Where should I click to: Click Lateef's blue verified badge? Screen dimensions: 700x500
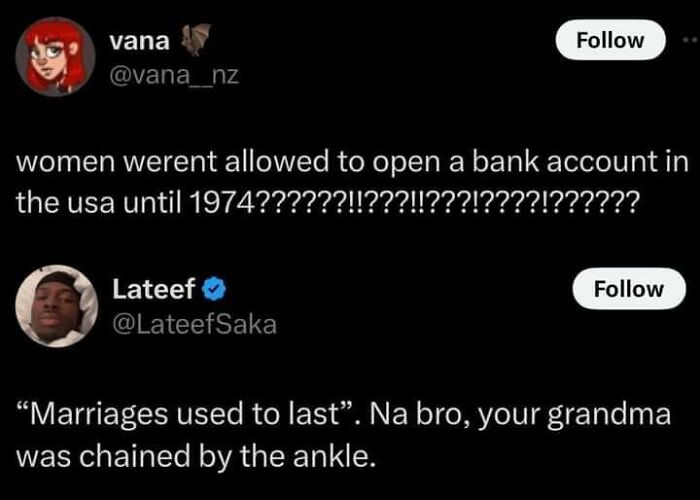tap(212, 290)
